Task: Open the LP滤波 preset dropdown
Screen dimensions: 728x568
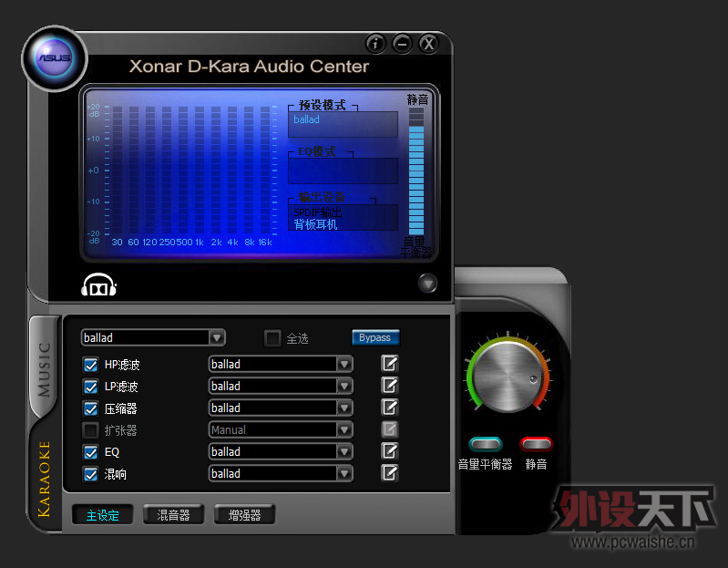Action: 281,386
